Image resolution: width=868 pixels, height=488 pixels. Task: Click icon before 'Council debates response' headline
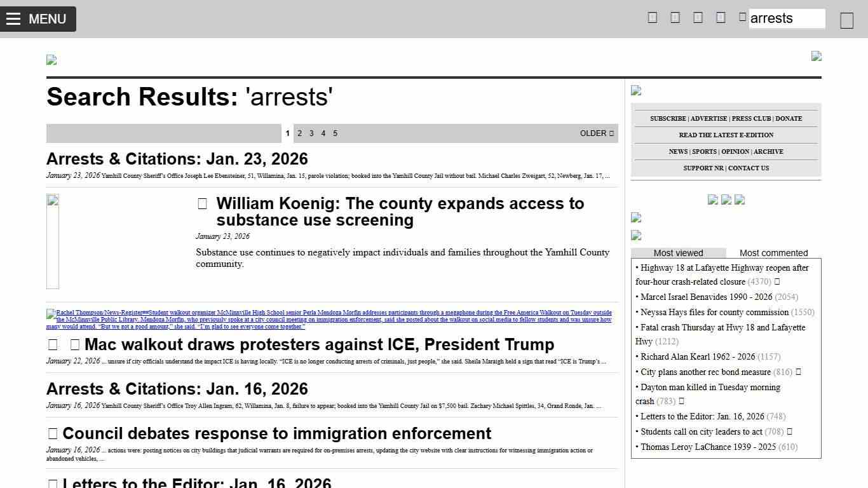pyautogui.click(x=53, y=434)
